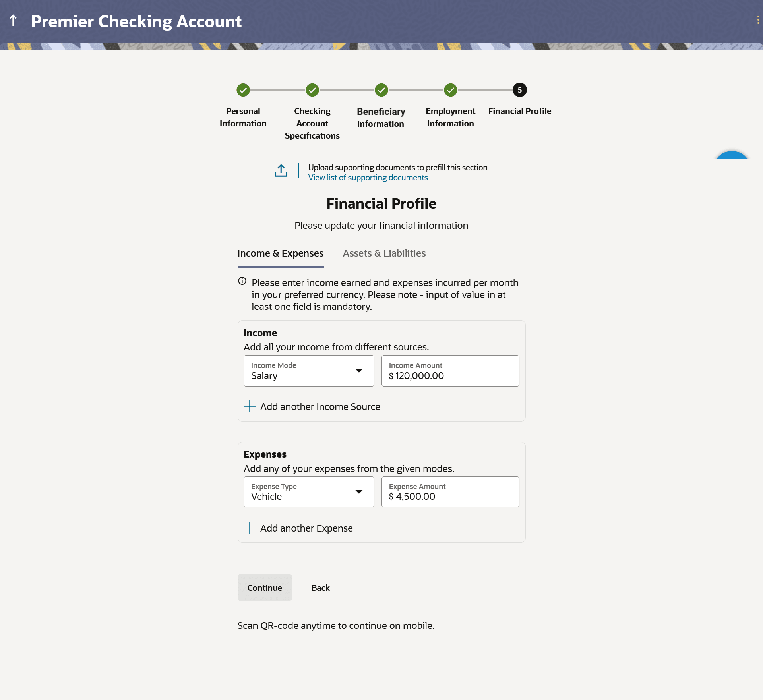Click the back arrow in header
The height and width of the screenshot is (700, 763).
click(13, 21)
